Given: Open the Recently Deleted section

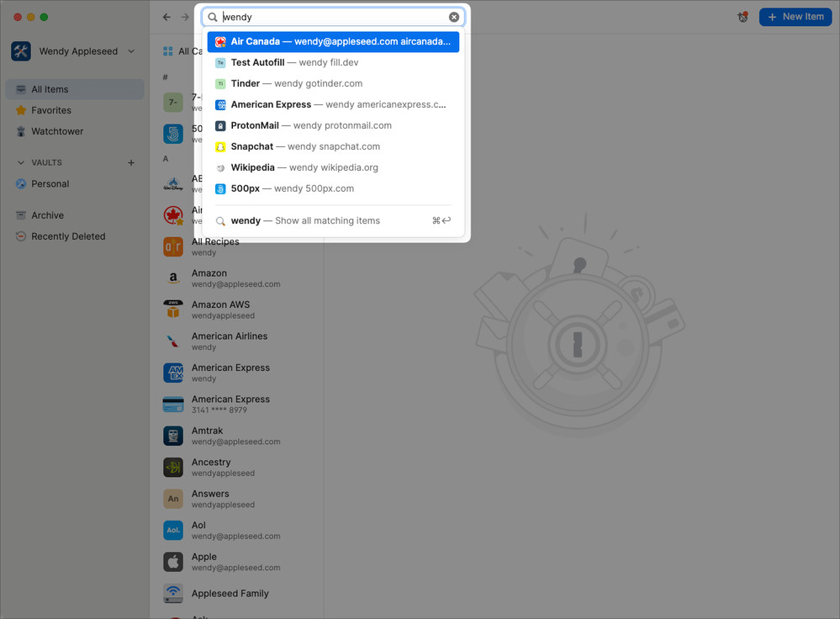Looking at the screenshot, I should (x=68, y=236).
